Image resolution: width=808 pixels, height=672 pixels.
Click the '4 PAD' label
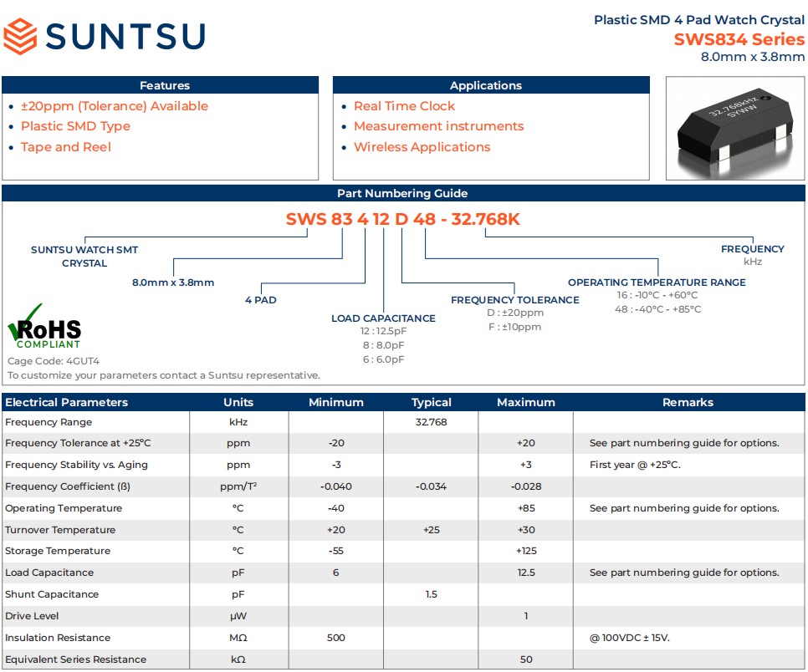(x=261, y=300)
